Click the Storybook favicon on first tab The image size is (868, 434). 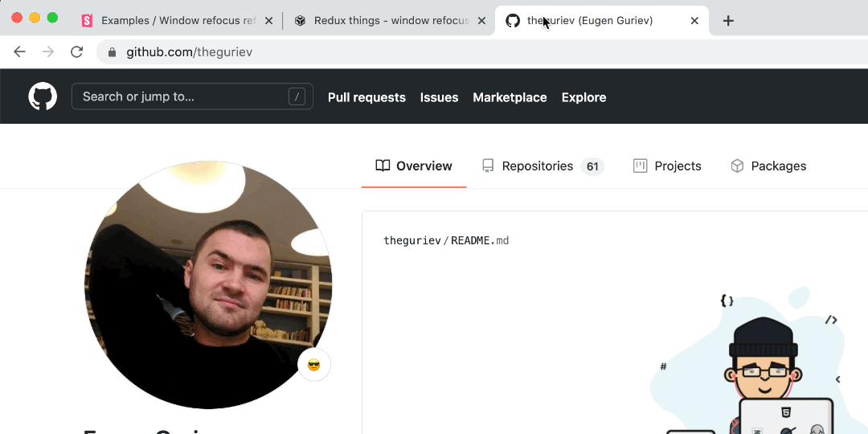click(x=87, y=20)
